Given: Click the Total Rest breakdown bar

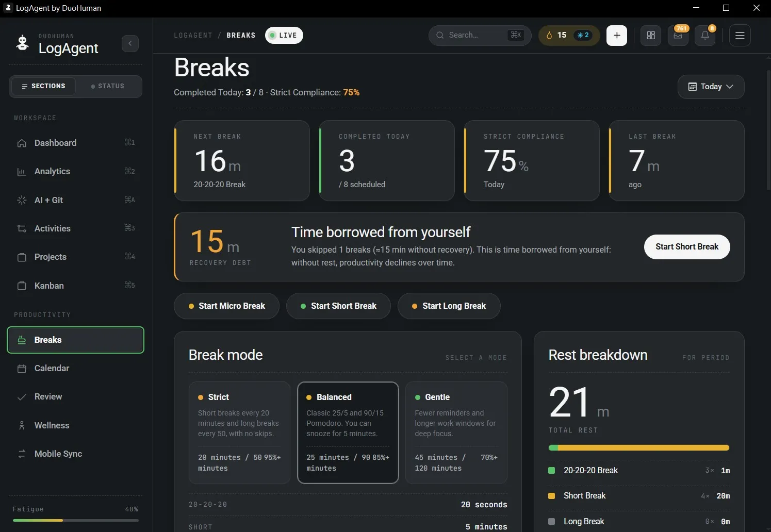Looking at the screenshot, I should click(x=639, y=448).
